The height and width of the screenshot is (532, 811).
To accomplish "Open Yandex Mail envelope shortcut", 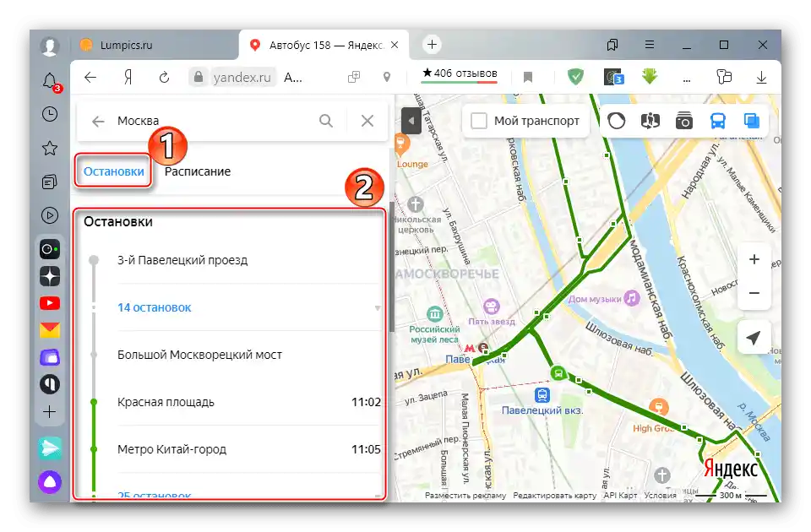I will (50, 330).
